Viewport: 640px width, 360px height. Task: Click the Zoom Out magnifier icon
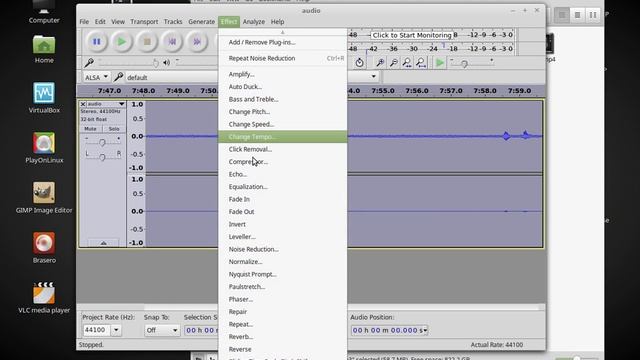[x=394, y=63]
